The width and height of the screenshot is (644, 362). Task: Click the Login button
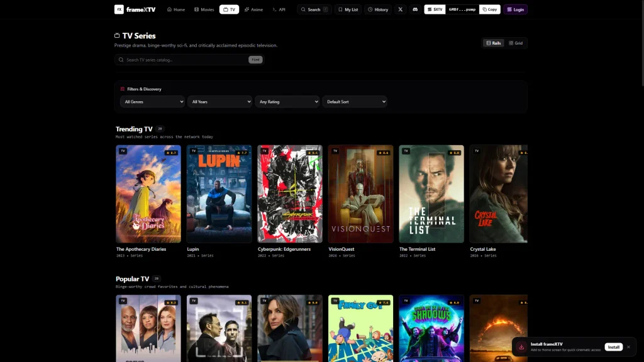click(516, 9)
